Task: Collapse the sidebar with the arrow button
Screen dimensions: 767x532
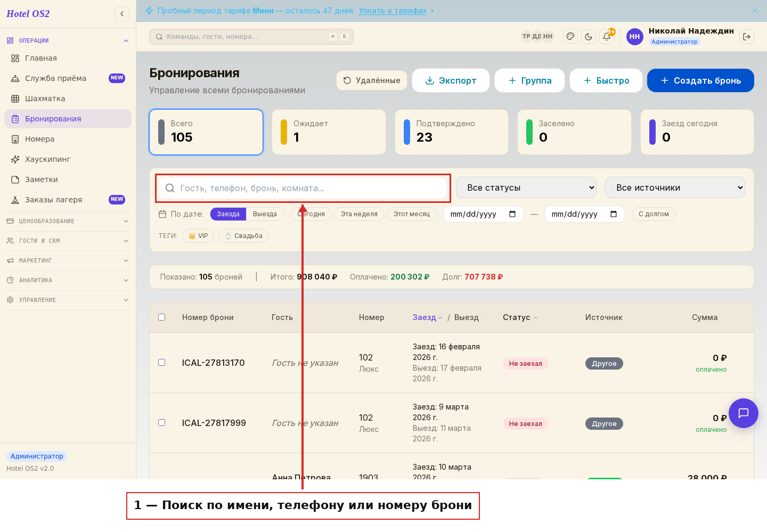Action: click(122, 14)
